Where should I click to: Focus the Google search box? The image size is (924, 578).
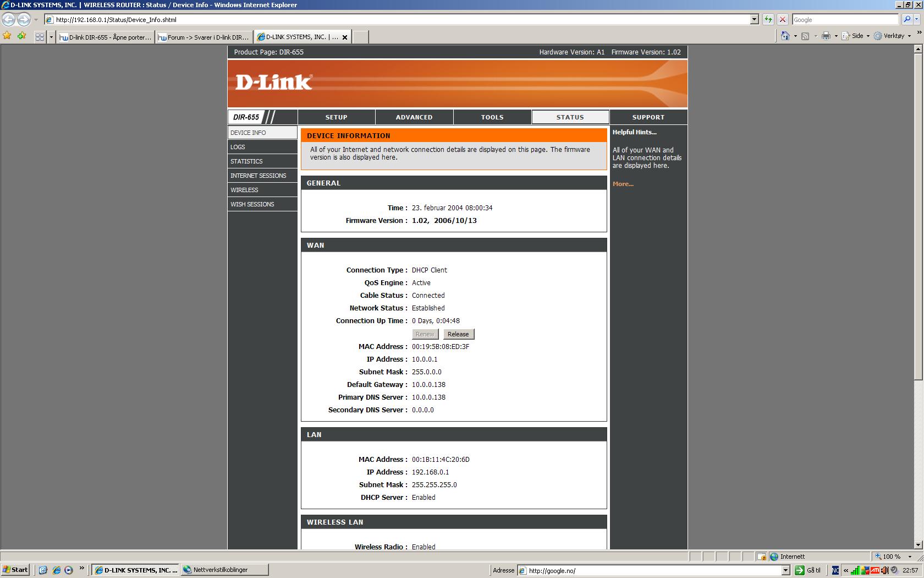tap(846, 19)
